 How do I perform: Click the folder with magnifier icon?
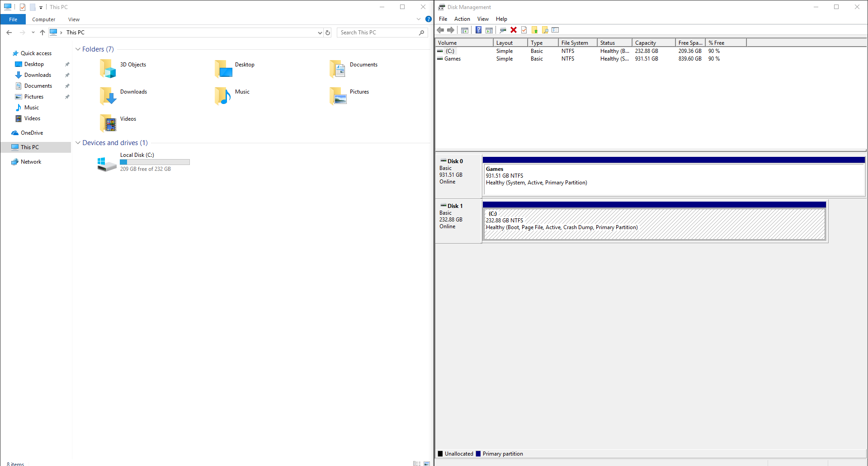tap(545, 30)
